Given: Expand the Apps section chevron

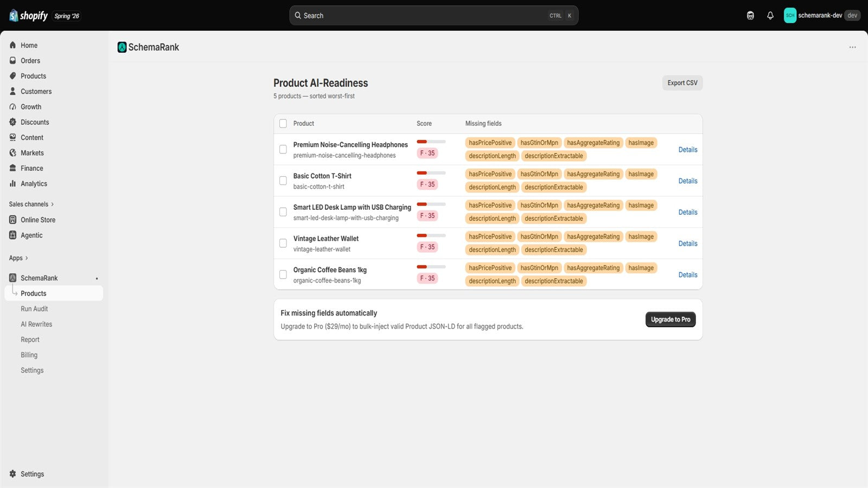Looking at the screenshot, I should [27, 258].
